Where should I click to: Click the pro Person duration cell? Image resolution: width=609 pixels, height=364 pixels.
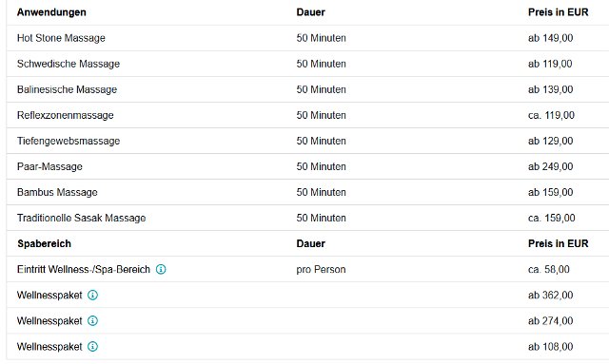321,269
